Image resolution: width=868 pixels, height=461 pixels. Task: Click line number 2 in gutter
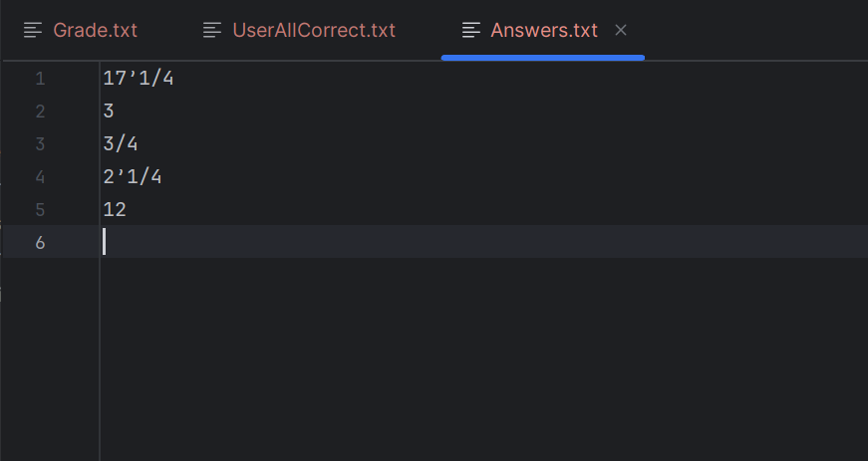pyautogui.click(x=40, y=112)
